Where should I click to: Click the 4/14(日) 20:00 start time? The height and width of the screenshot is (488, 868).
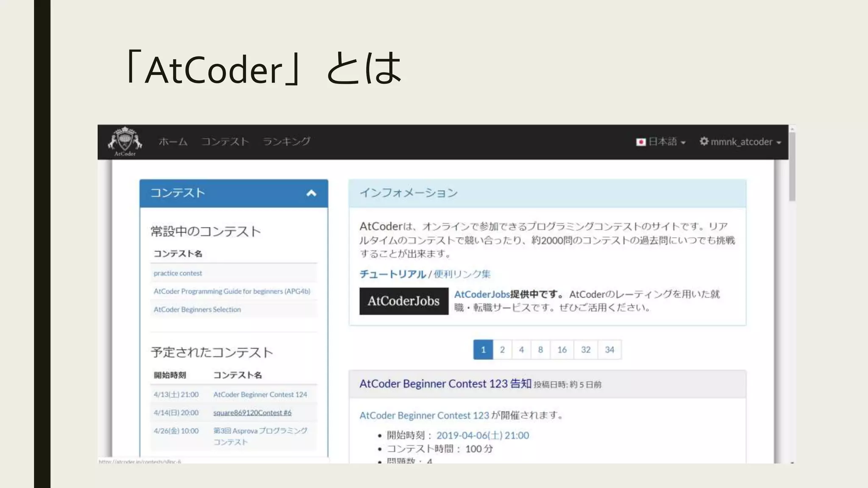pos(176,413)
